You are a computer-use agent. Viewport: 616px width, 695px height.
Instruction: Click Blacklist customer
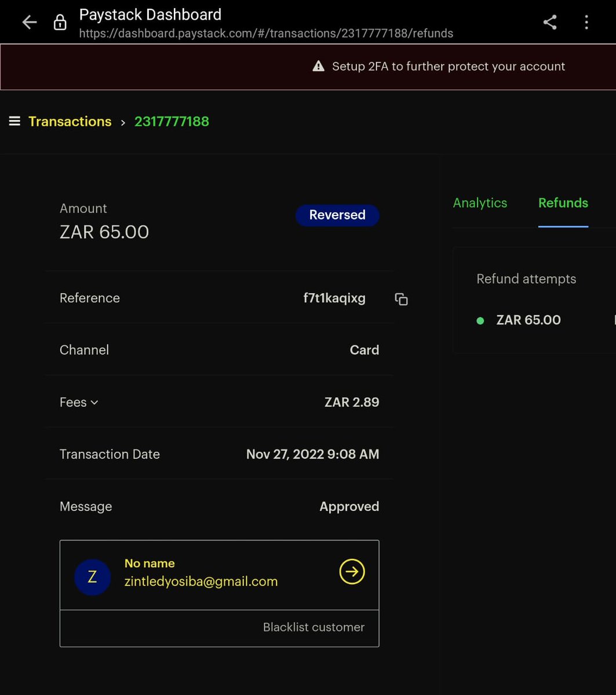[x=314, y=627]
